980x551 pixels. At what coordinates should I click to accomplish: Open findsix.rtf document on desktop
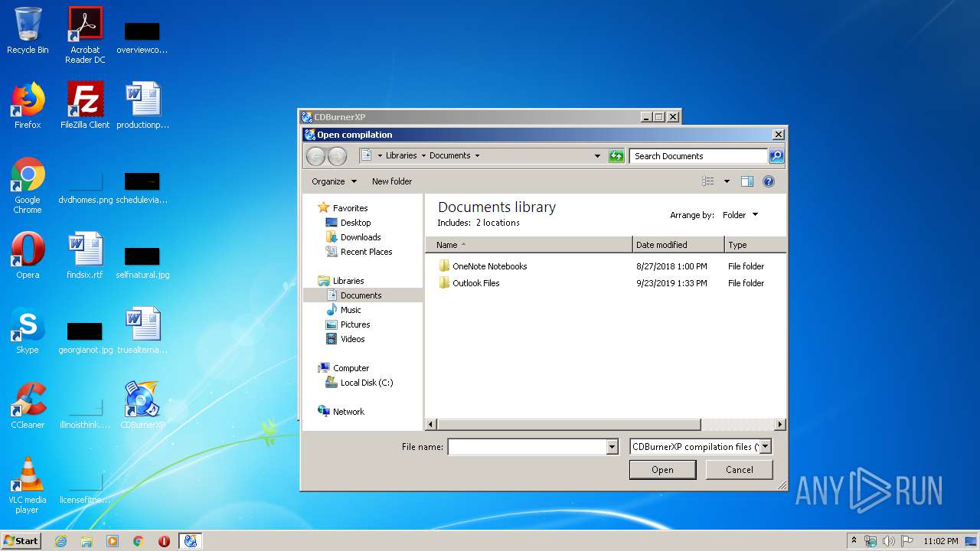coord(85,256)
